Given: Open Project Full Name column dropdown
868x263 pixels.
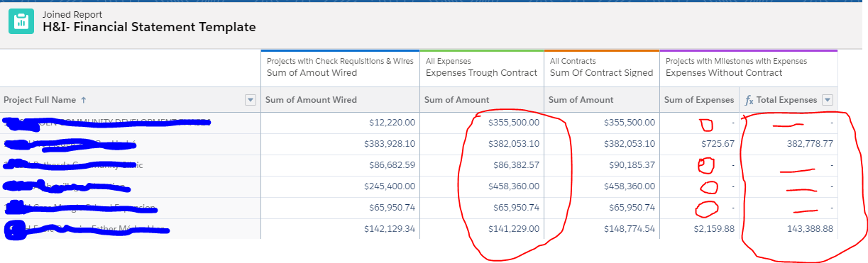Looking at the screenshot, I should (x=250, y=100).
